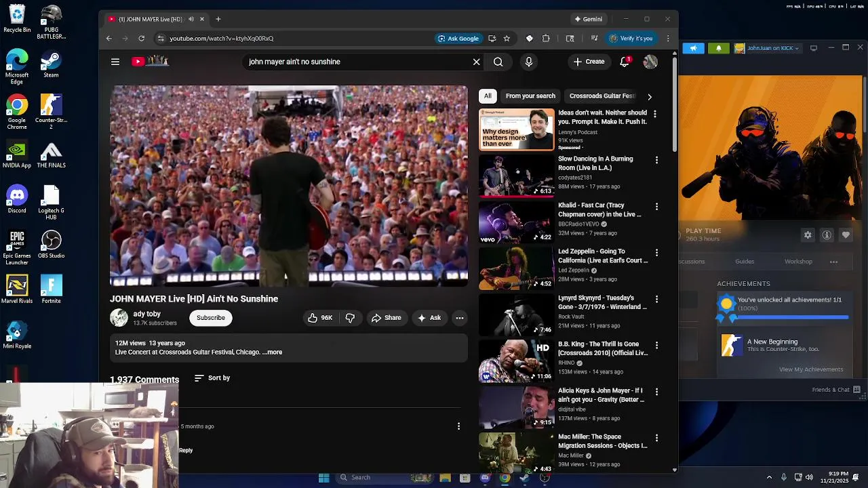Open ady toby channel avatar
This screenshot has width=868, height=488.
tap(119, 317)
